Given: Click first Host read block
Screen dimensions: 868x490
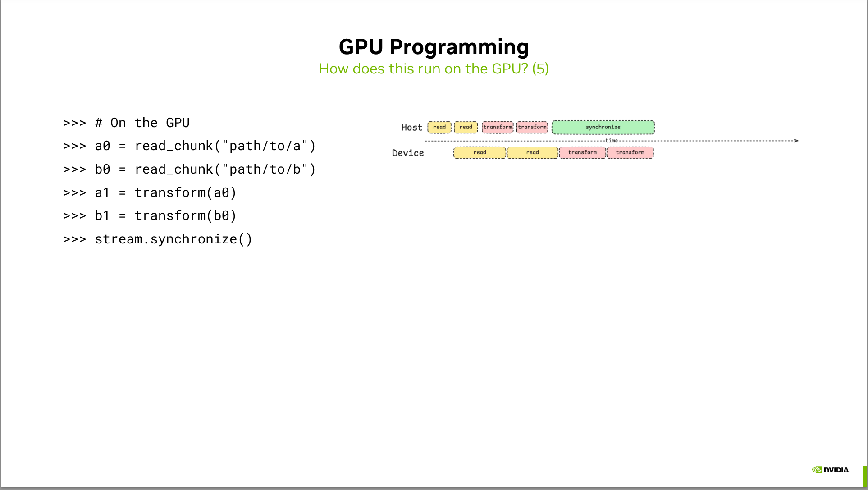Looking at the screenshot, I should (x=439, y=127).
